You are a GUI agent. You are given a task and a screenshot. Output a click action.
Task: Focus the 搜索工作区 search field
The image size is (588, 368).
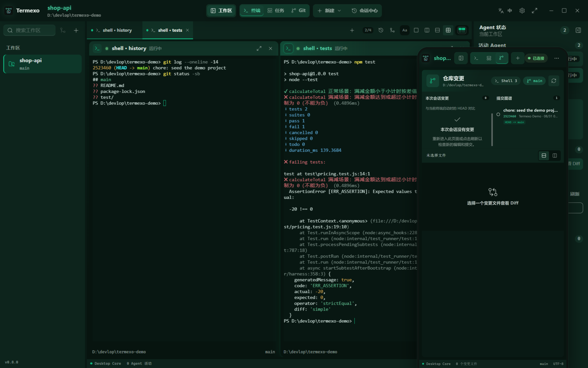(x=29, y=30)
